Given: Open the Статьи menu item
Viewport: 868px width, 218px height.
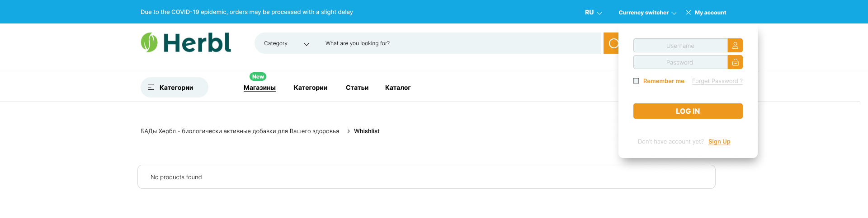Looking at the screenshot, I should (357, 88).
